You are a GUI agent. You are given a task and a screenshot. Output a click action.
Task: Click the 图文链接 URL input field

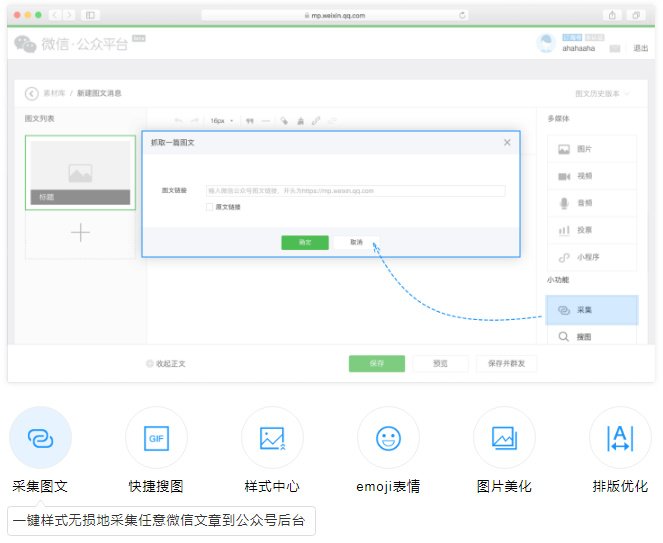point(355,190)
